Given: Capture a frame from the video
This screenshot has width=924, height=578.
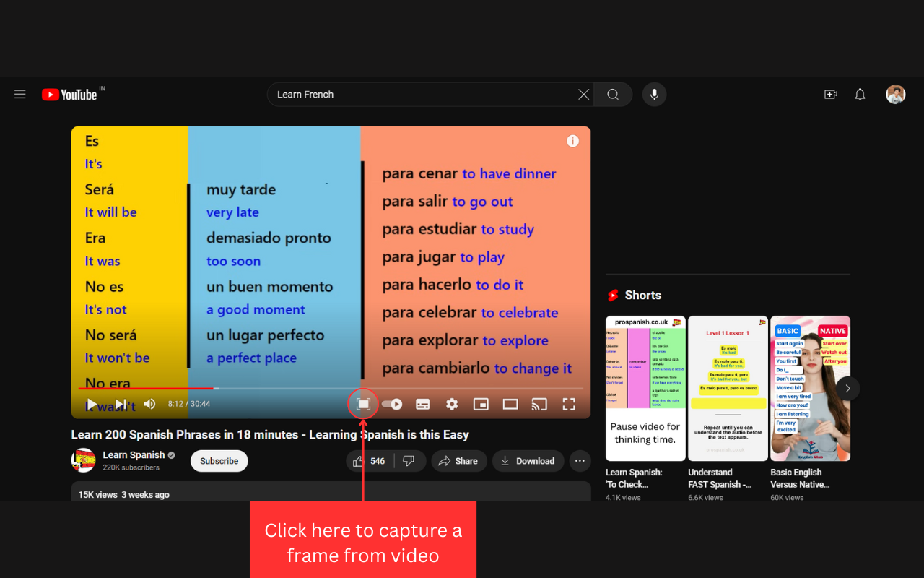Looking at the screenshot, I should tap(363, 403).
